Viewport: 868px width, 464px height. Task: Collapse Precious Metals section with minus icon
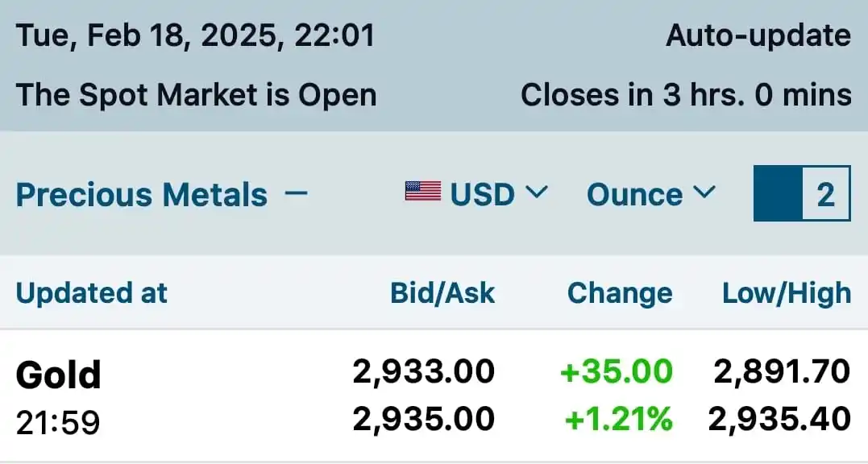pos(297,193)
